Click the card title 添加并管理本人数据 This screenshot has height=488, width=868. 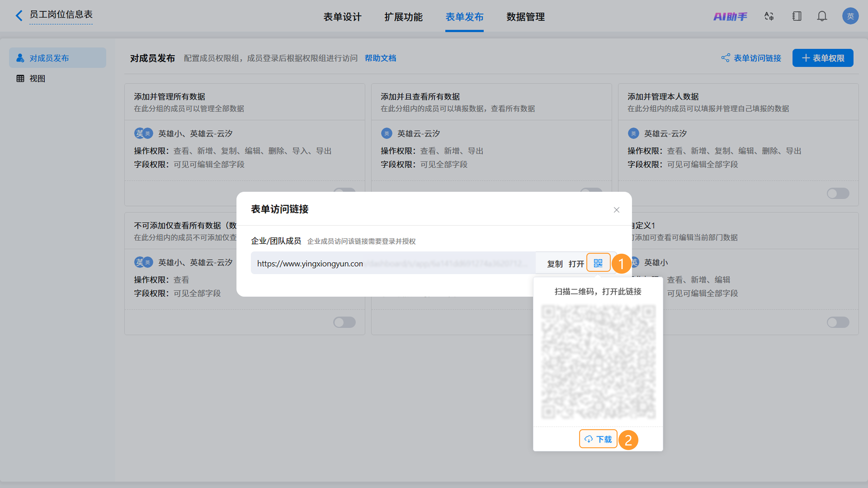coord(663,97)
